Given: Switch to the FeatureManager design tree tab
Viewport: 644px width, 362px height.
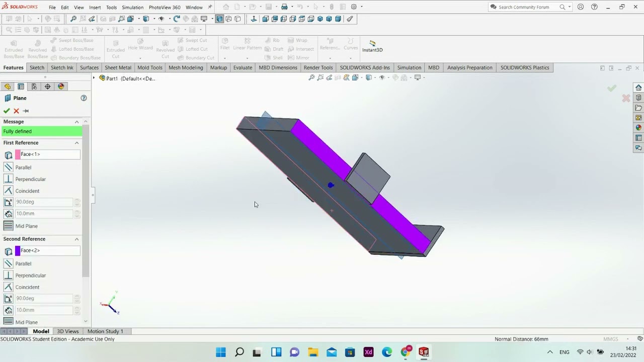Looking at the screenshot, I should click(x=8, y=86).
